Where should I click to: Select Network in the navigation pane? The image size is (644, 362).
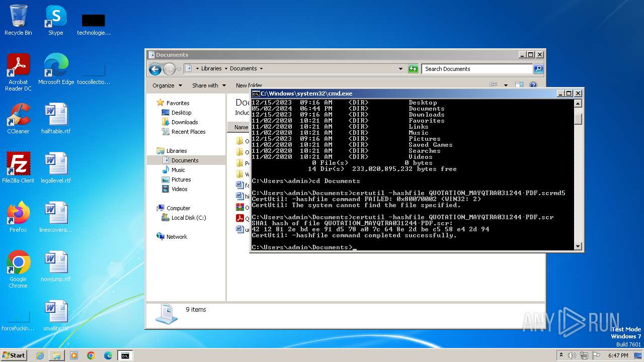[x=177, y=237]
